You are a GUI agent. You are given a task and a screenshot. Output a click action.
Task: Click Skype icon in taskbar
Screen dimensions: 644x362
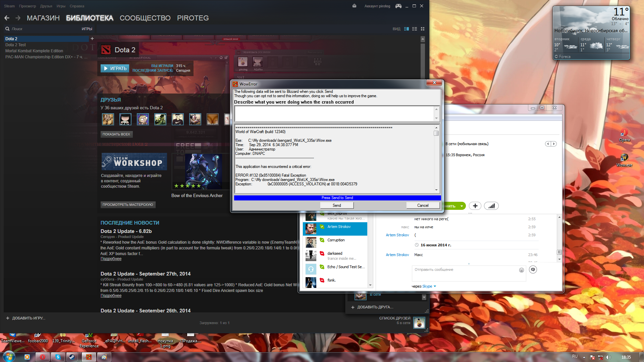click(58, 357)
